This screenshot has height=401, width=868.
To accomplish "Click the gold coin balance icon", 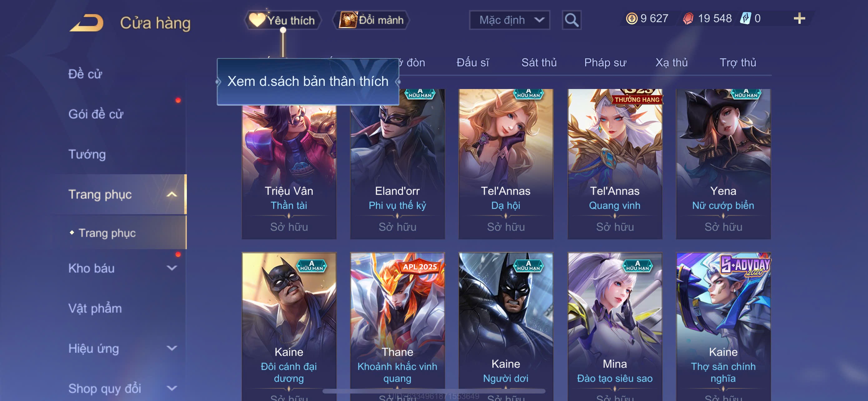I will pos(631,18).
